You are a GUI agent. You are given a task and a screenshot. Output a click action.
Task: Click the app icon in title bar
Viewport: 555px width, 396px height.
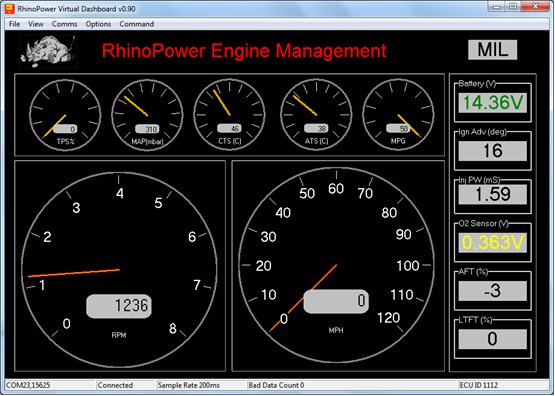coord(10,8)
